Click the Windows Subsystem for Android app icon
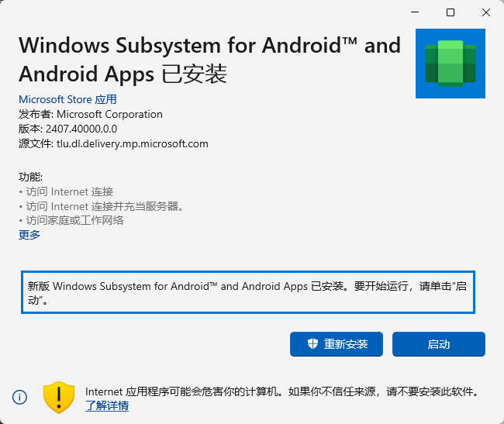The image size is (504, 424). pos(450,64)
